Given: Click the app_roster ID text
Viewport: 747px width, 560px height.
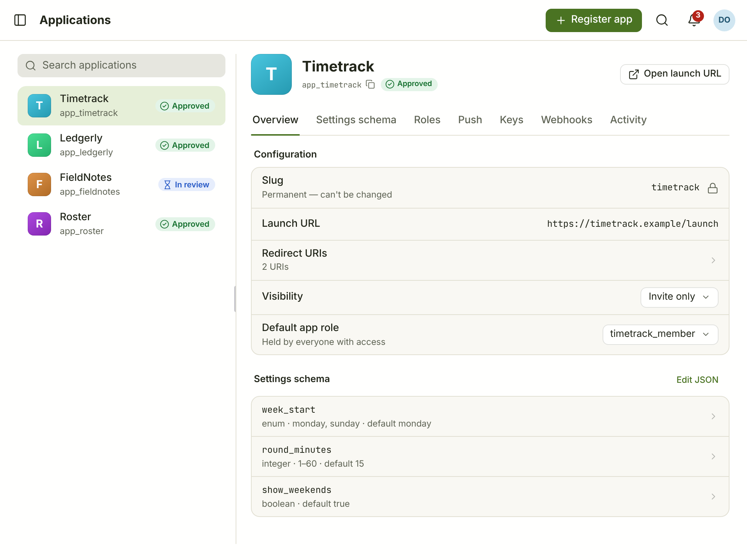Looking at the screenshot, I should [82, 231].
